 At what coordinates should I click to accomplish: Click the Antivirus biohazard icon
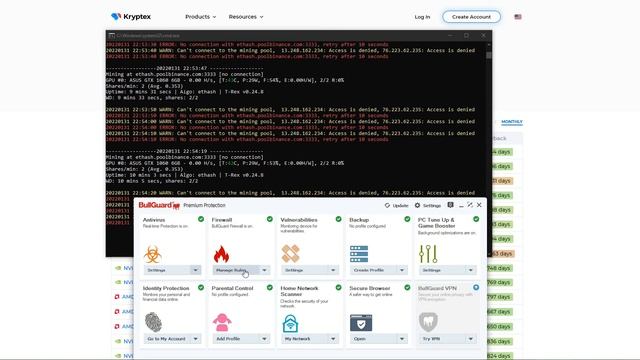pos(153,254)
